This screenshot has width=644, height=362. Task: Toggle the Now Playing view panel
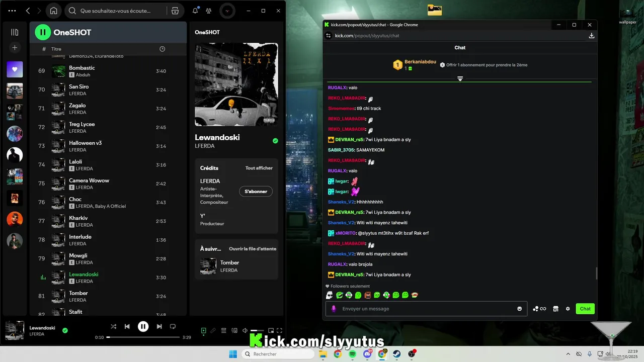tap(203, 330)
